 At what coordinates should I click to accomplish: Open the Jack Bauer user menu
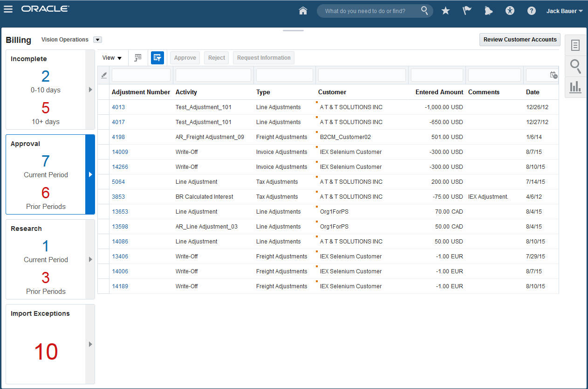click(565, 11)
